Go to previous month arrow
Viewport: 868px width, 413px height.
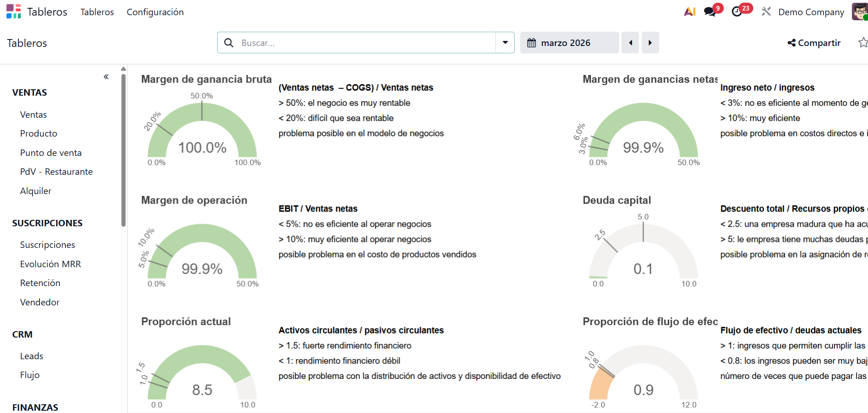pos(630,43)
